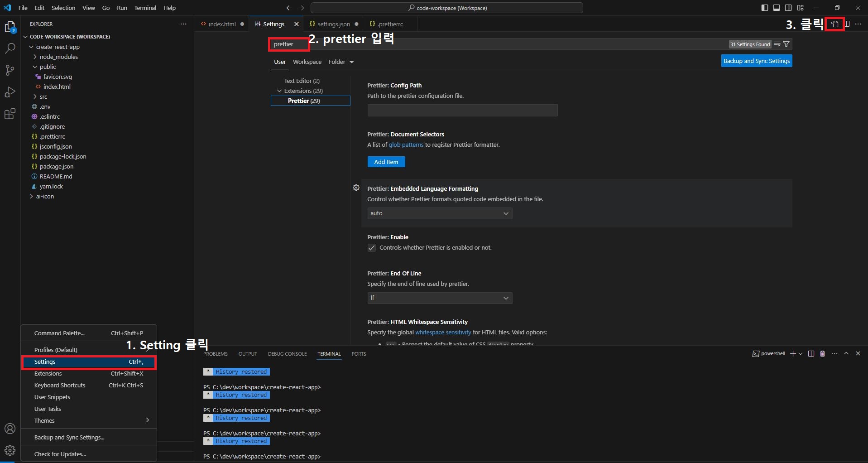Maximize the panel size chevron
This screenshot has height=463, width=868.
click(846, 353)
